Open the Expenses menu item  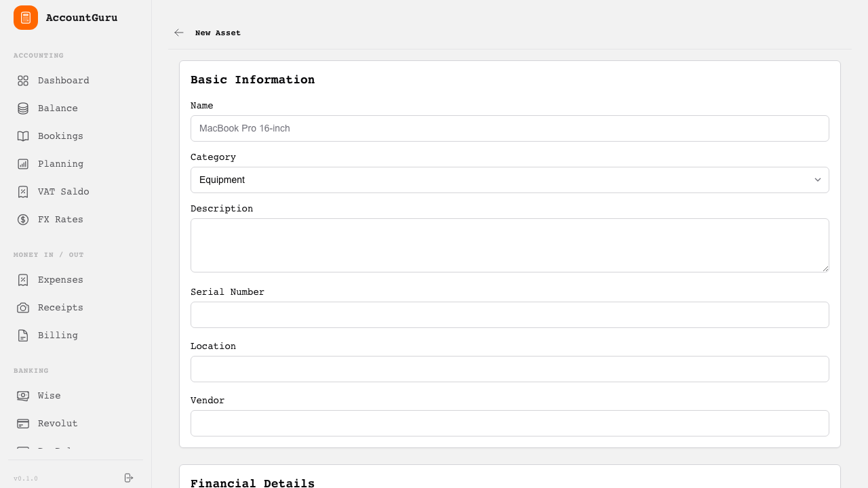click(x=60, y=280)
